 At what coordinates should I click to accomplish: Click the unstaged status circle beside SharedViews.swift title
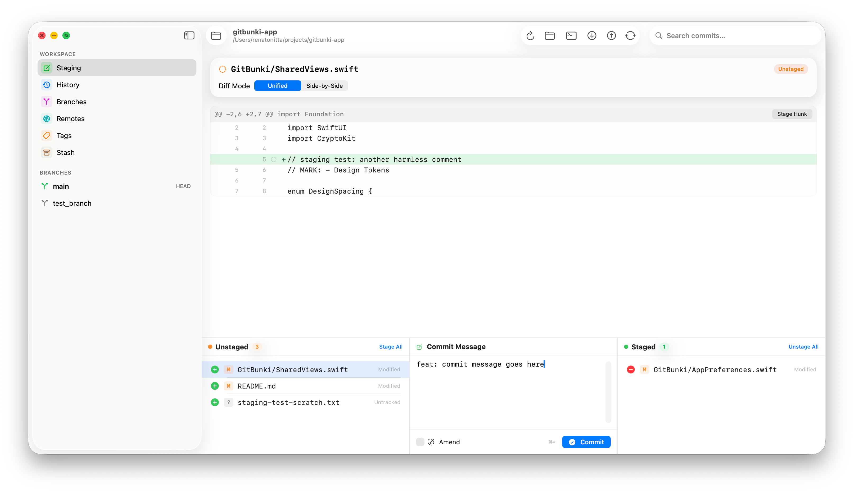tap(223, 69)
